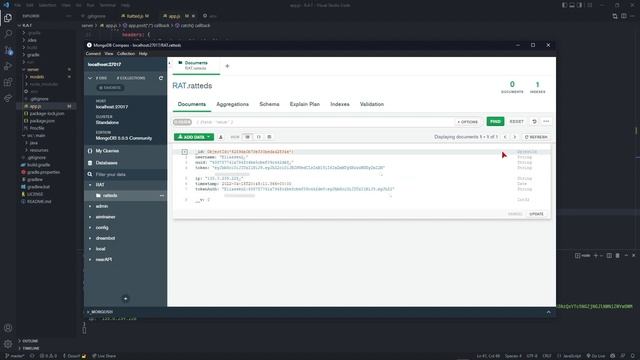This screenshot has width=640, height=360.
Task: Open VS Code Search view icon
Action: coord(8,34)
